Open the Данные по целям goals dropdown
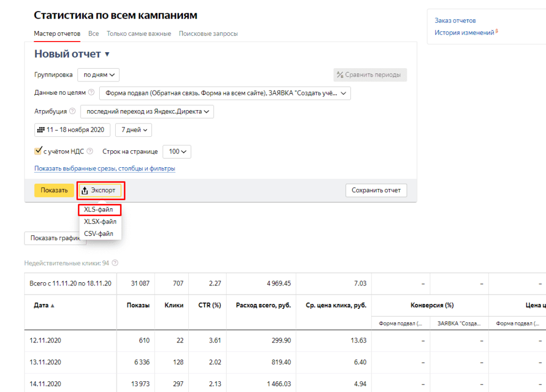The image size is (546, 392). (x=225, y=93)
